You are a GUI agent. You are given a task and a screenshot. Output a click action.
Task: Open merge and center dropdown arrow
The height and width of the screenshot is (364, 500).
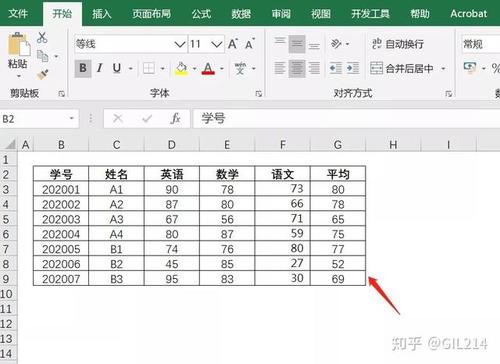coord(443,69)
